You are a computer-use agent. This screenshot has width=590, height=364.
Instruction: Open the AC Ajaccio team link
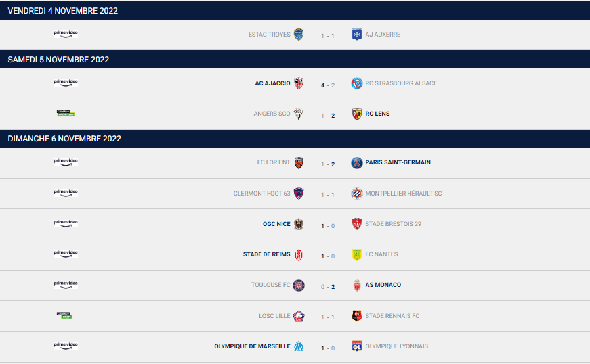coord(272,83)
